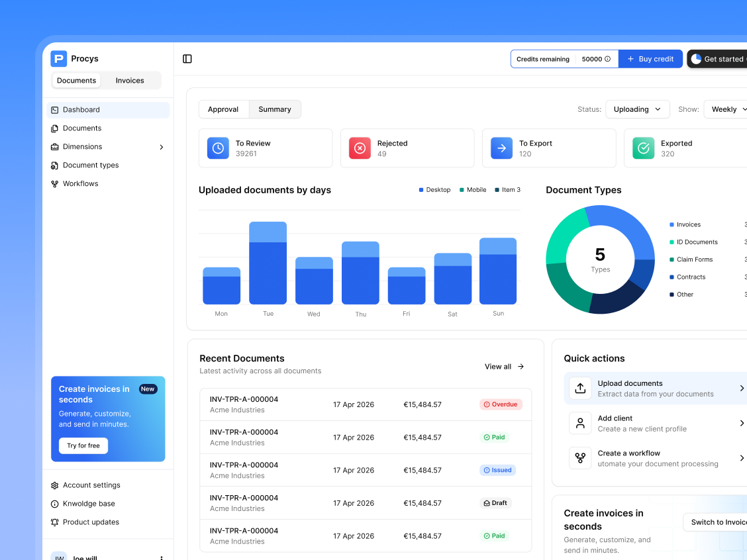The height and width of the screenshot is (560, 747).
Task: Click the Procys logo icon
Action: (x=58, y=58)
